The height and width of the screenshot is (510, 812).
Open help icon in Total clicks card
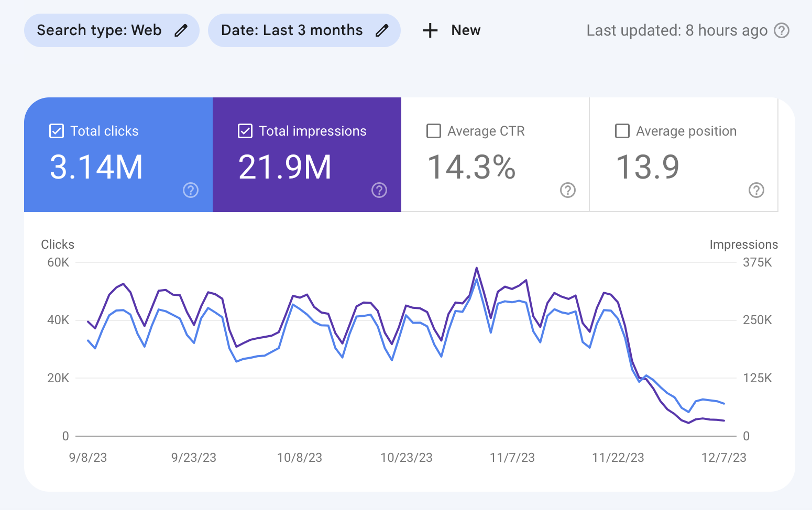[191, 190]
